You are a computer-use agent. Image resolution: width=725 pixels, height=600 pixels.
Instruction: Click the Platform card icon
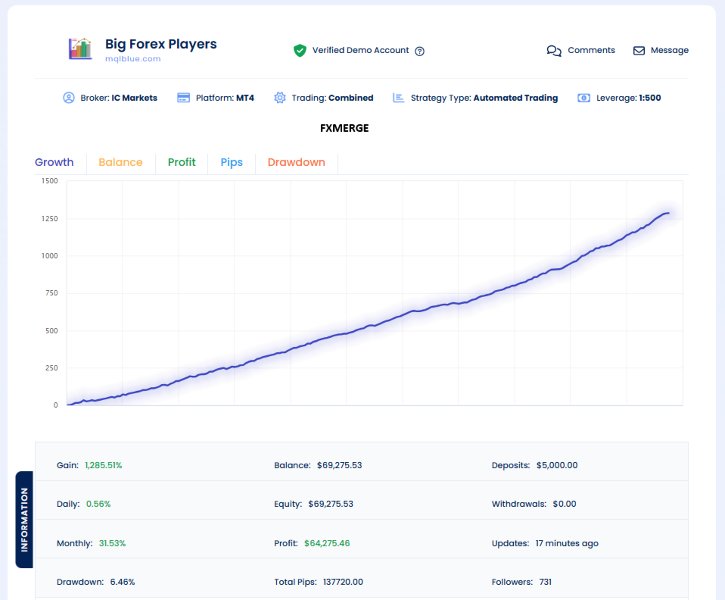183,98
